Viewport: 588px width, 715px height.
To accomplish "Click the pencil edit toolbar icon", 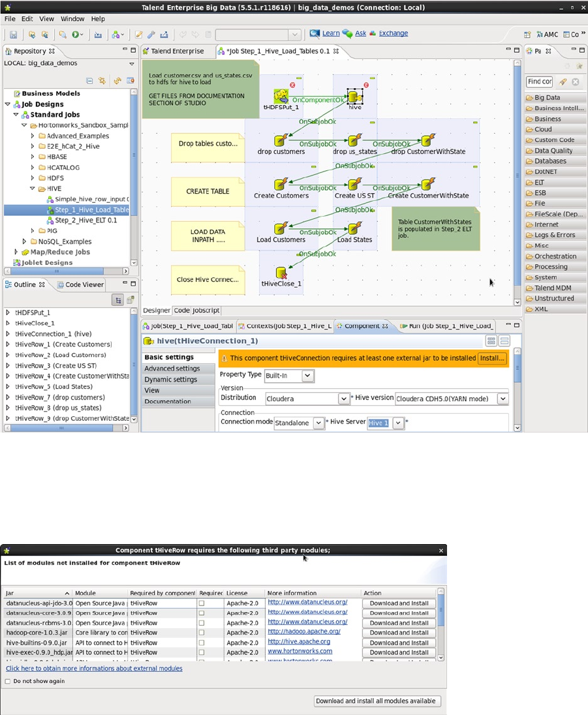I will [x=138, y=35].
